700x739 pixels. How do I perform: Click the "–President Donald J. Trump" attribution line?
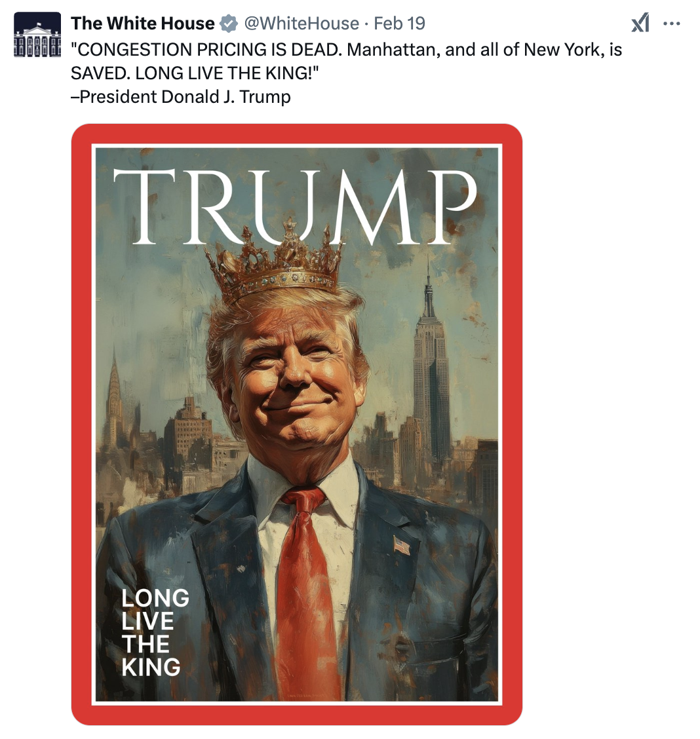click(x=180, y=96)
